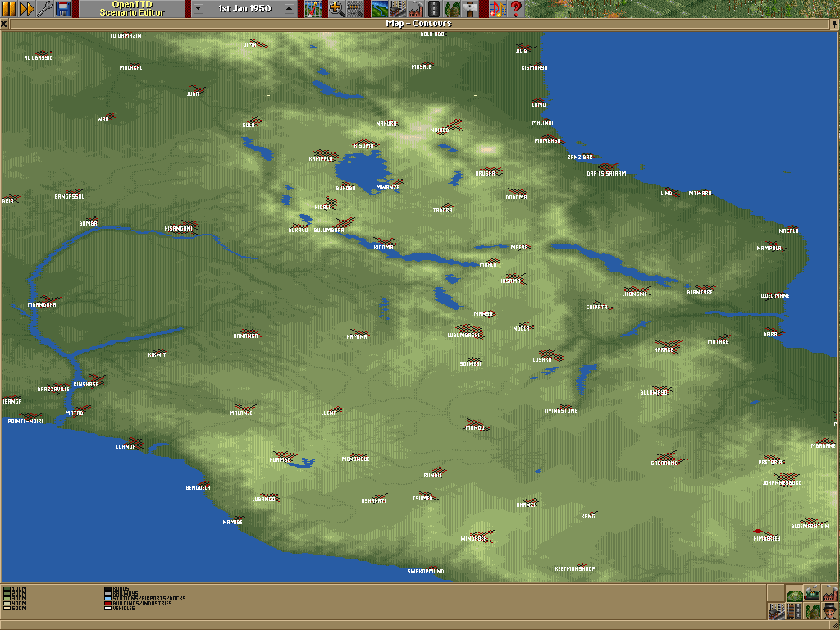This screenshot has width=840, height=630.
Task: Move start date forward with up arrow
Action: click(x=290, y=8)
